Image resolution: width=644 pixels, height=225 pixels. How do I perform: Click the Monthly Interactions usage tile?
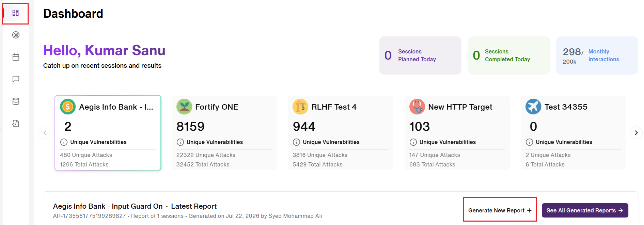[x=597, y=55]
